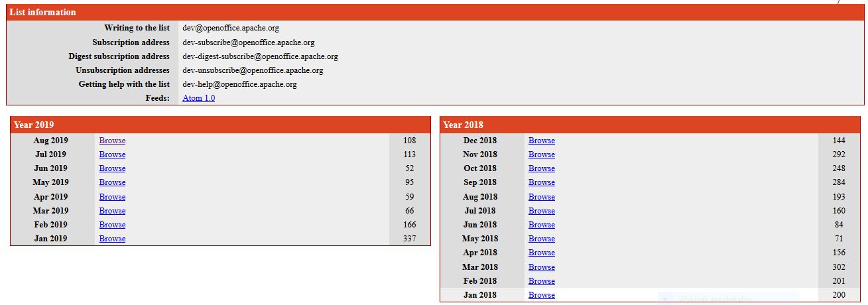868x305 pixels.
Task: Click message count 337 for Jan 2019
Action: point(409,239)
